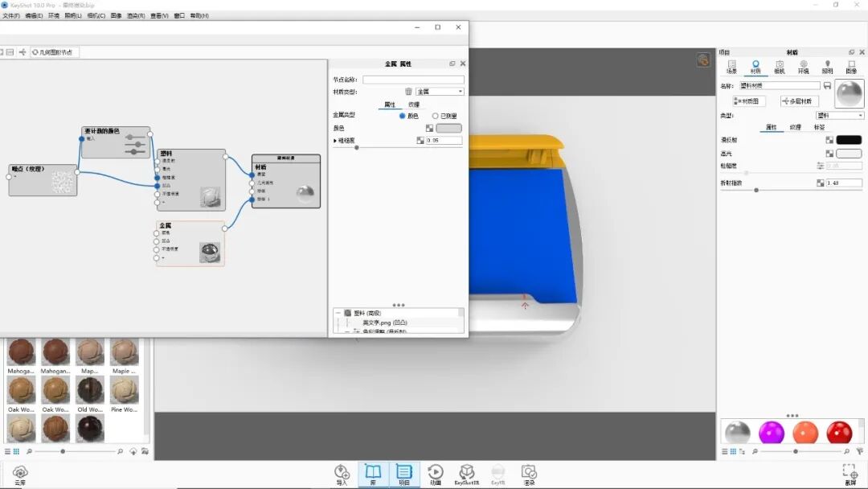Click the 图像 (Image) icon in Project panel
Viewport: 868px width, 489px height.
point(852,65)
